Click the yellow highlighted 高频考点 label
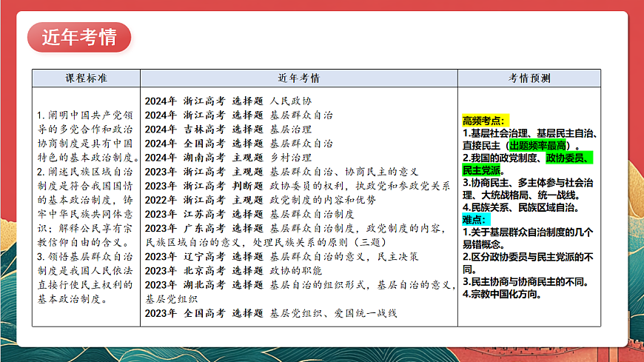Screen dimensions: 644x362 [x=486, y=121]
